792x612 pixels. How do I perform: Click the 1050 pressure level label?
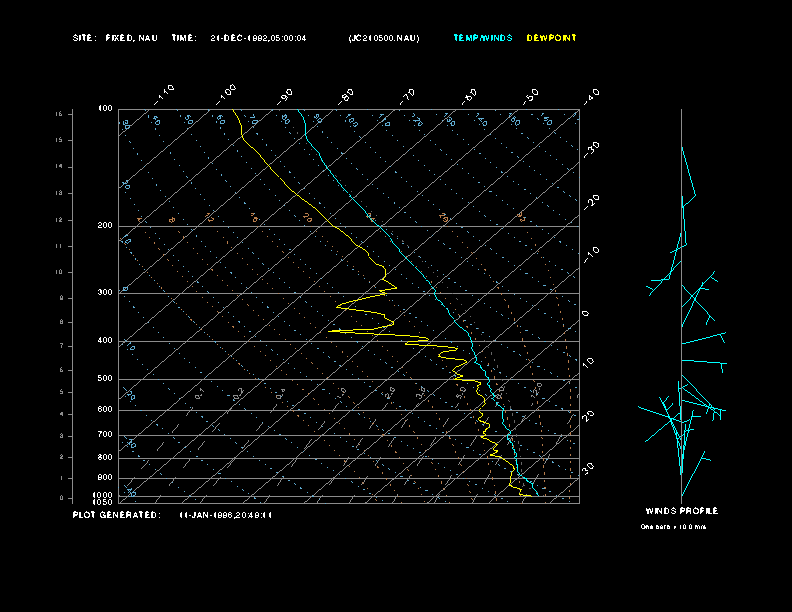tap(103, 502)
